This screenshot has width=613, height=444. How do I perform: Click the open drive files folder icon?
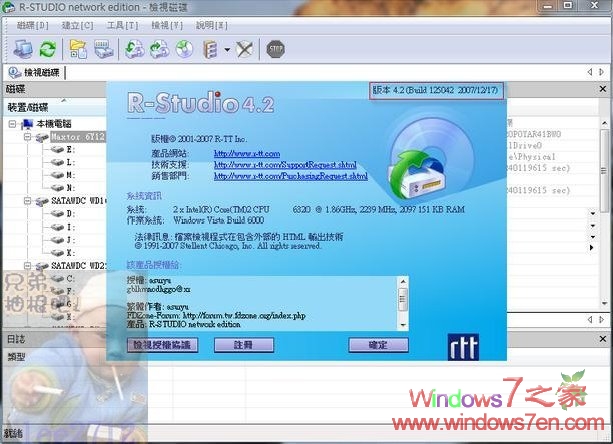(x=78, y=48)
